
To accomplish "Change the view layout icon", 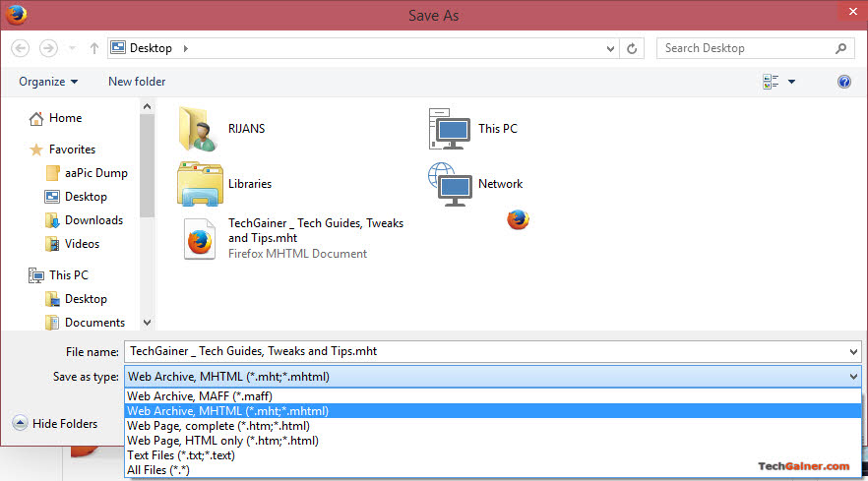I will [771, 82].
